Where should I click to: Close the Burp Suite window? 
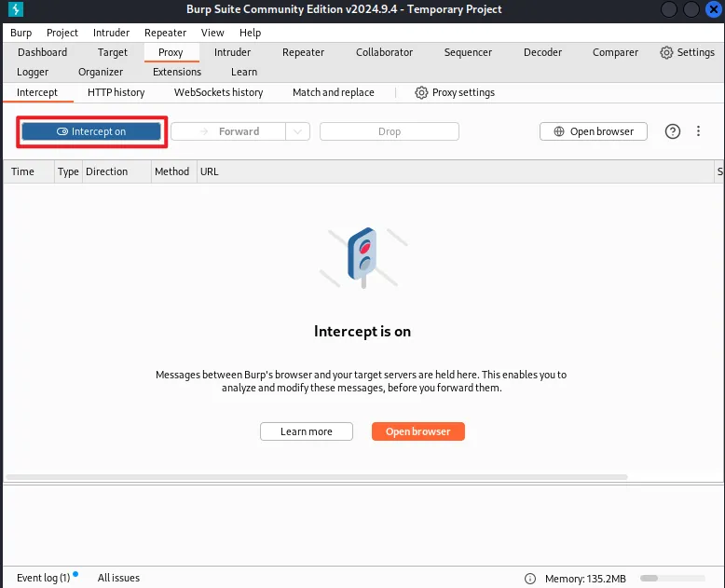pos(714,9)
